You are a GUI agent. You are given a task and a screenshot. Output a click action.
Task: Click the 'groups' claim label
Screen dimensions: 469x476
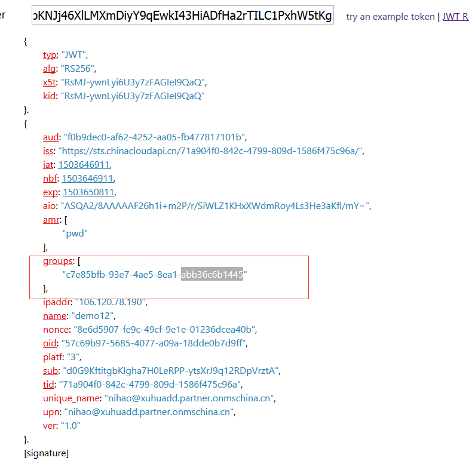[x=58, y=261]
